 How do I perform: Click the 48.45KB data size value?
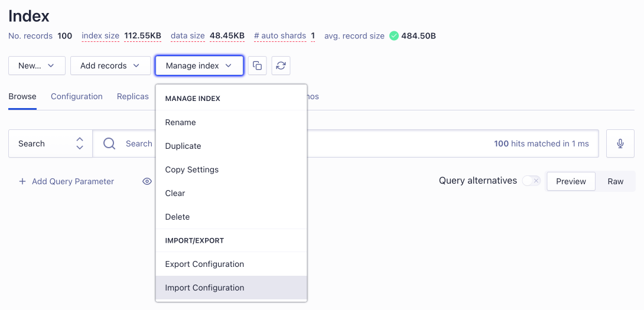coord(227,35)
